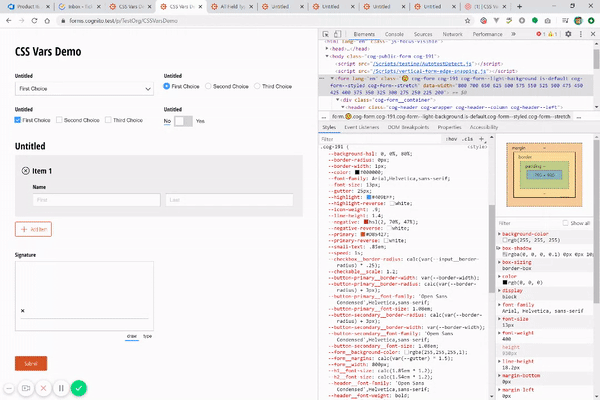Select the Third Choice radio button
600x400 pixels.
[257, 86]
